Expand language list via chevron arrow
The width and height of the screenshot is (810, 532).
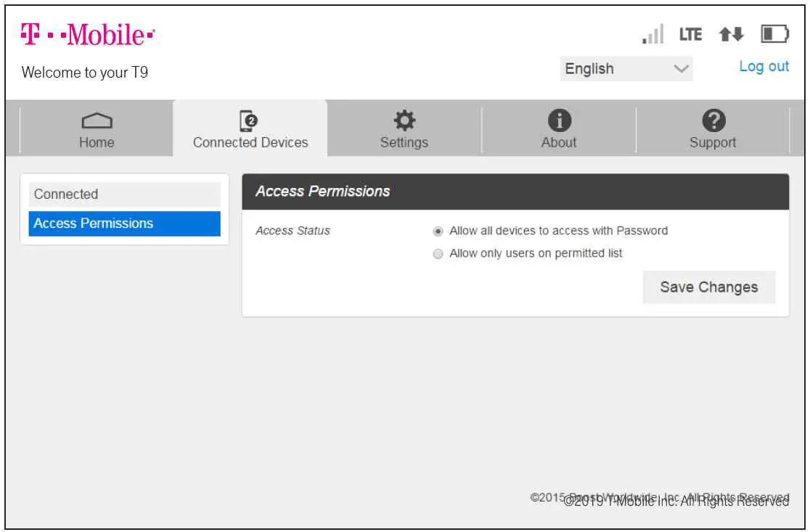pyautogui.click(x=681, y=69)
